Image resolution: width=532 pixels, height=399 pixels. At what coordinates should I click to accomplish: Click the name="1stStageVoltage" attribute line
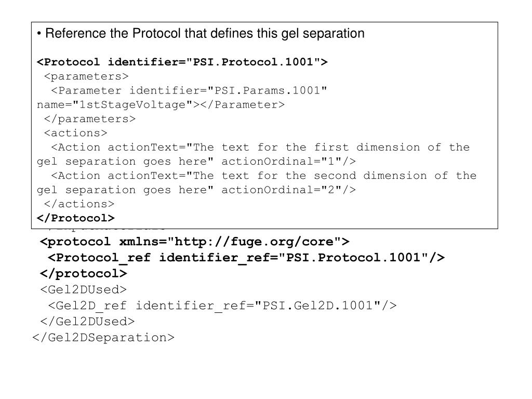click(161, 105)
